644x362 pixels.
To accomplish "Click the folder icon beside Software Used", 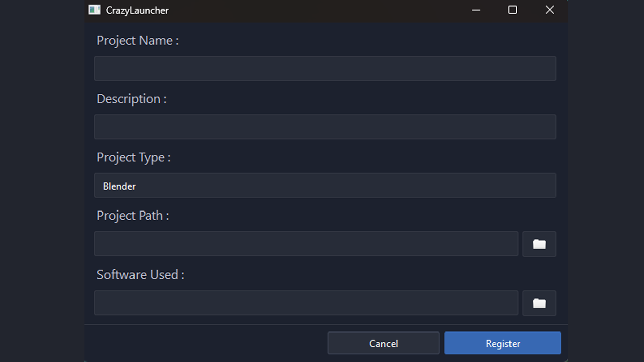I will (x=539, y=303).
